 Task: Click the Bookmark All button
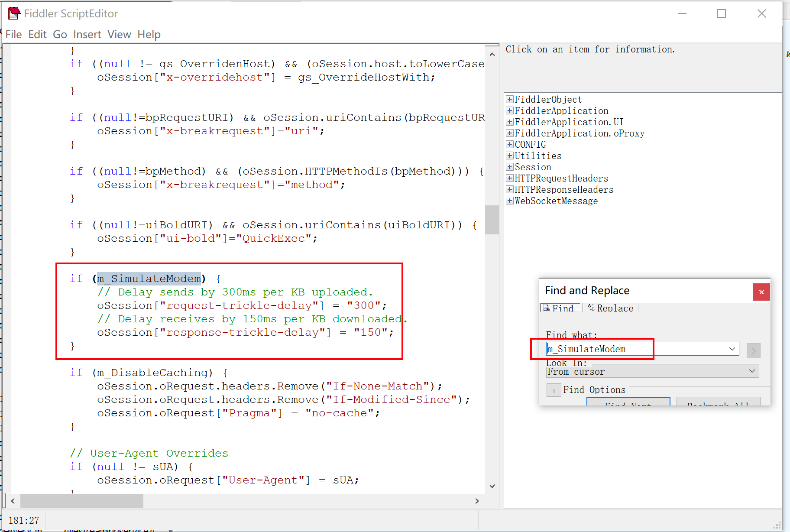pyautogui.click(x=718, y=401)
